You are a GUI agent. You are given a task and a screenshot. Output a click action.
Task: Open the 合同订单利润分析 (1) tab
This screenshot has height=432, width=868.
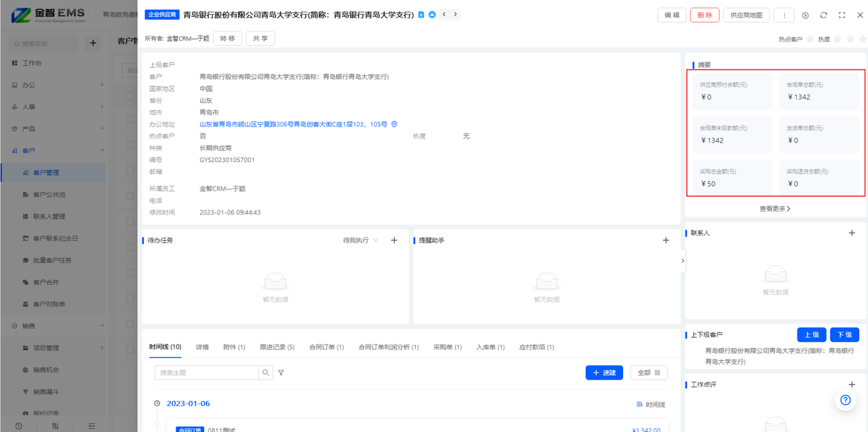pyautogui.click(x=389, y=347)
